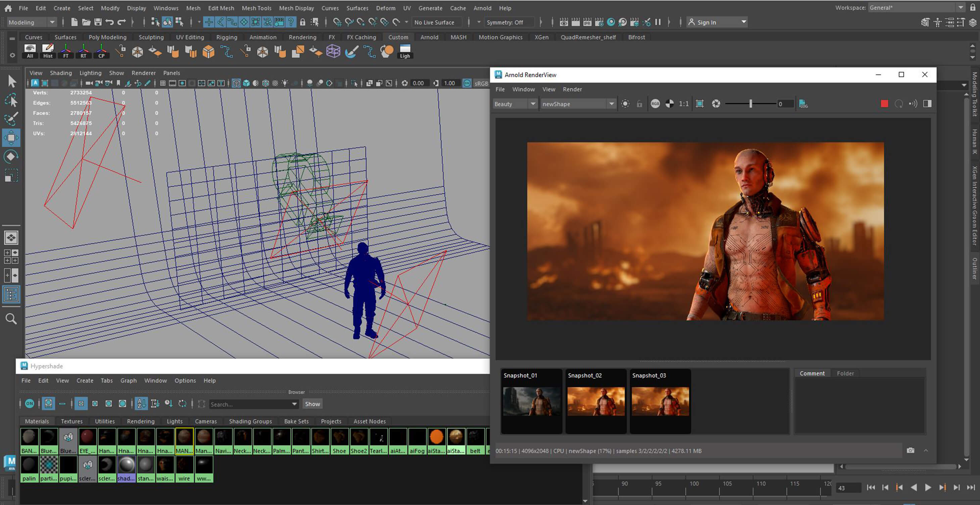Open the Modeling menu set dropdown
The image size is (980, 505).
(32, 22)
